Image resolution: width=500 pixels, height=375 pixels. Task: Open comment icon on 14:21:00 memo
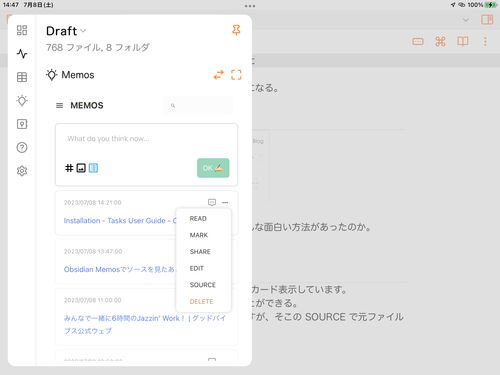coord(212,202)
